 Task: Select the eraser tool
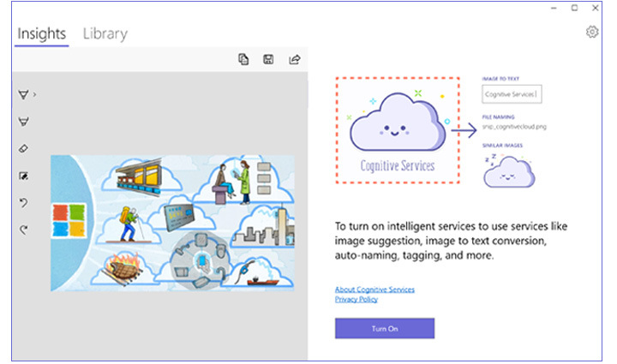point(23,148)
